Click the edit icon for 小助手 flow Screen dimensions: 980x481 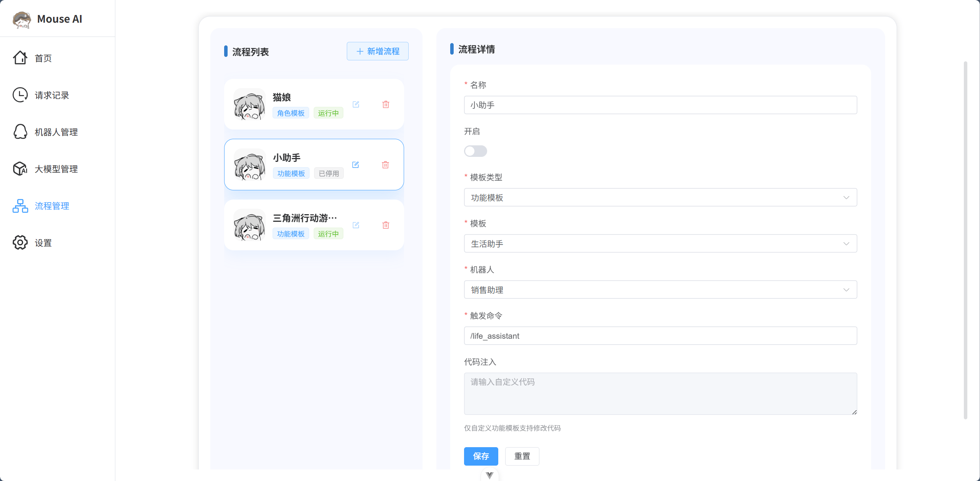click(356, 165)
